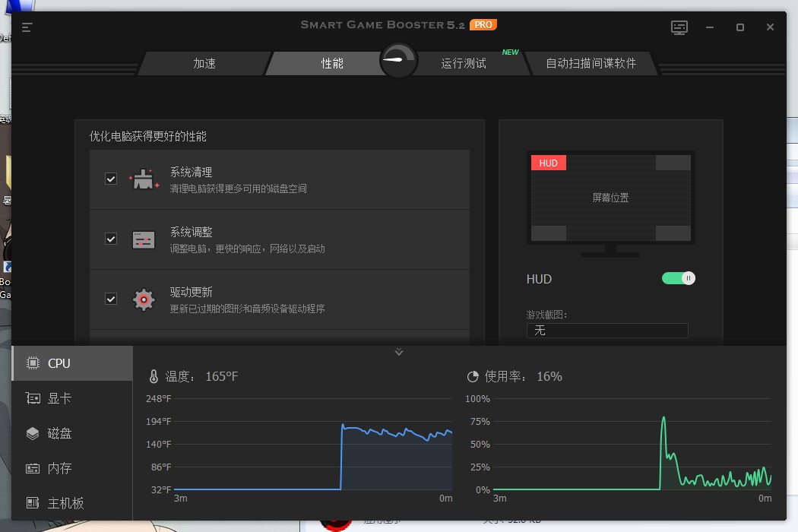Open the 游戏截图 hotkey field
The width and height of the screenshot is (798, 532).
(x=607, y=331)
